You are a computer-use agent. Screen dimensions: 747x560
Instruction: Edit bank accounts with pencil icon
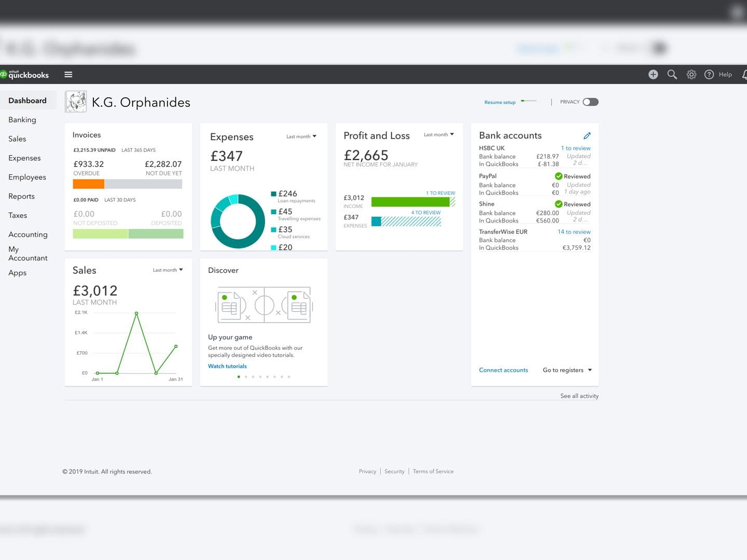click(587, 136)
